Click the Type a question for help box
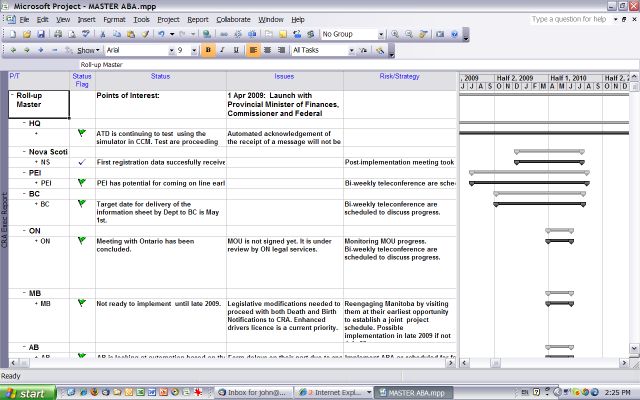Viewport: 640px width, 400px height. point(569,19)
